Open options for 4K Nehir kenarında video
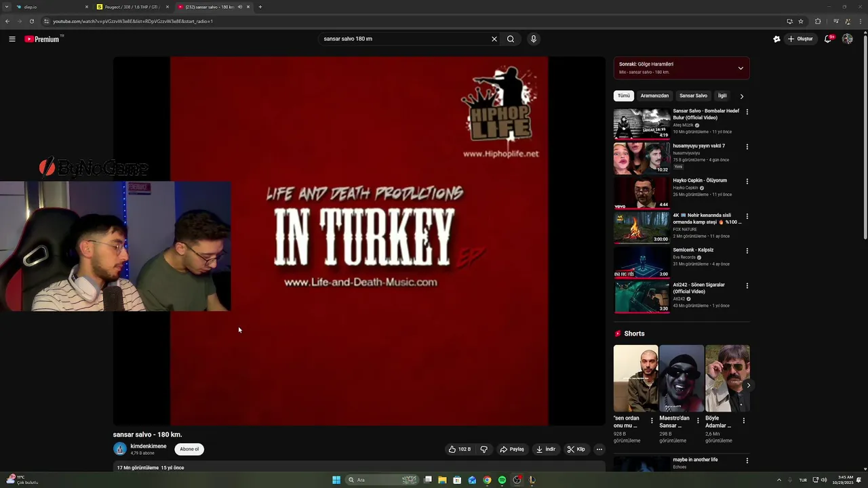This screenshot has height=488, width=868. point(747,216)
